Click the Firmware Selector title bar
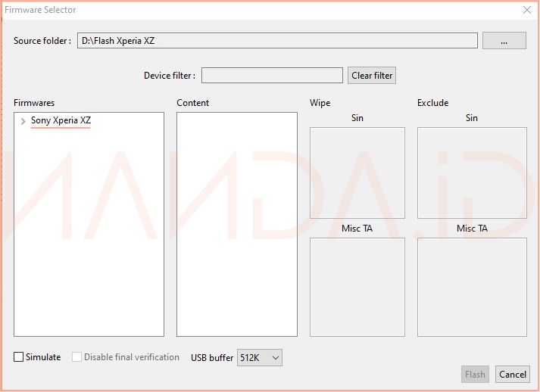Image resolution: width=540 pixels, height=392 pixels. [x=227, y=10]
